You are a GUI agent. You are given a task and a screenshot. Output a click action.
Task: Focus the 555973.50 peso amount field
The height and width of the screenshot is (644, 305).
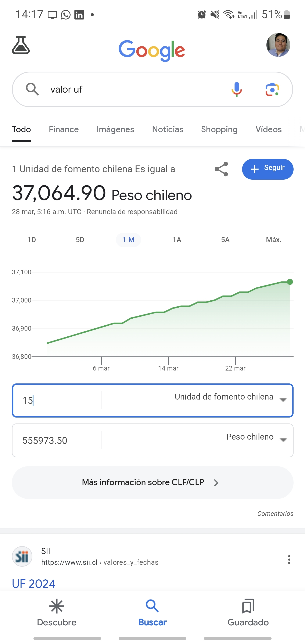tap(57, 440)
